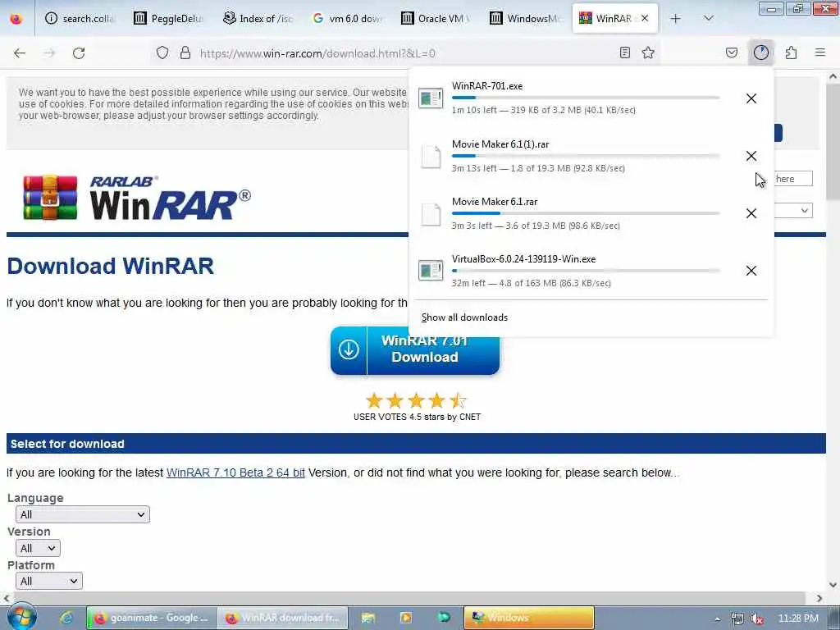Cancel the Movie Maker 6.1.rar download
This screenshot has width=840, height=630.
pos(751,213)
